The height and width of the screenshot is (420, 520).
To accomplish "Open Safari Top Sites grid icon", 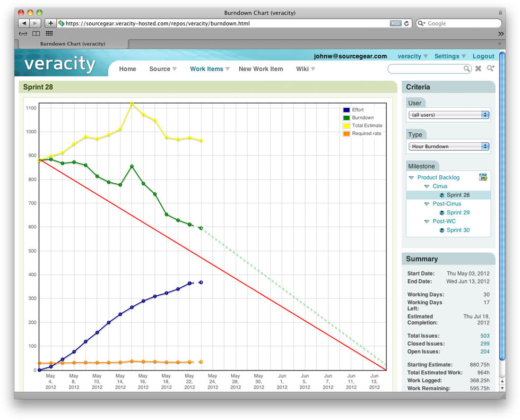I will click(49, 33).
